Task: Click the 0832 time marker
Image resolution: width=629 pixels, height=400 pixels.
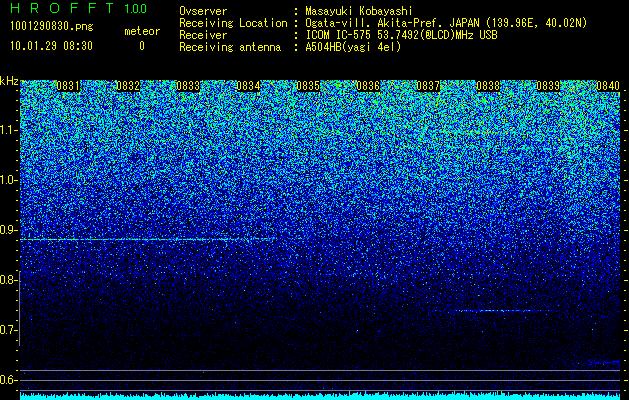Action: click(128, 86)
